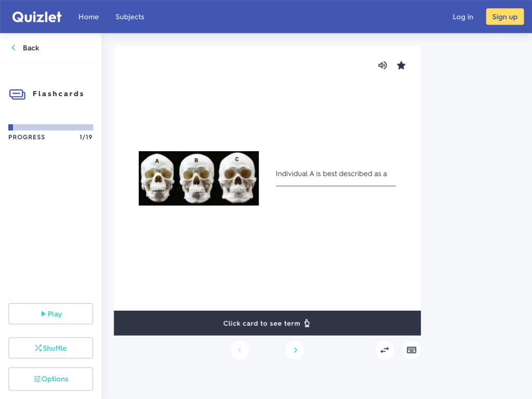Image resolution: width=532 pixels, height=399 pixels.
Task: Go to previous card arrow
Action: (240, 350)
